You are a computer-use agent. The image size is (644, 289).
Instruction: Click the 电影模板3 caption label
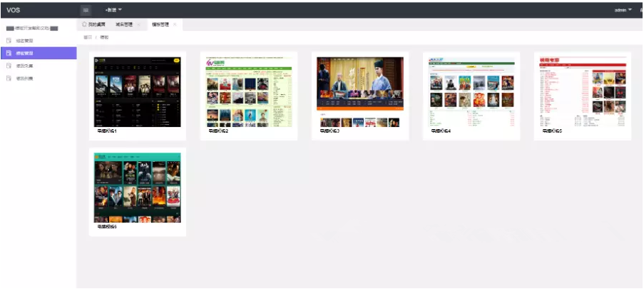click(329, 131)
